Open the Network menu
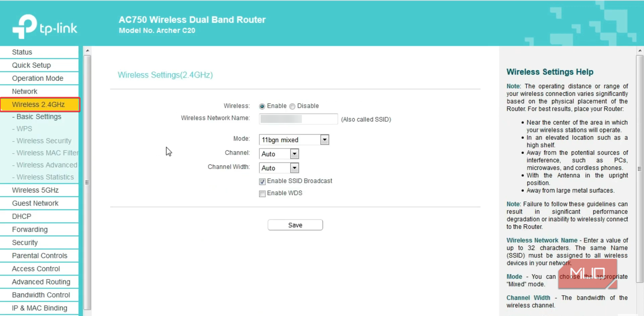 (x=39, y=92)
